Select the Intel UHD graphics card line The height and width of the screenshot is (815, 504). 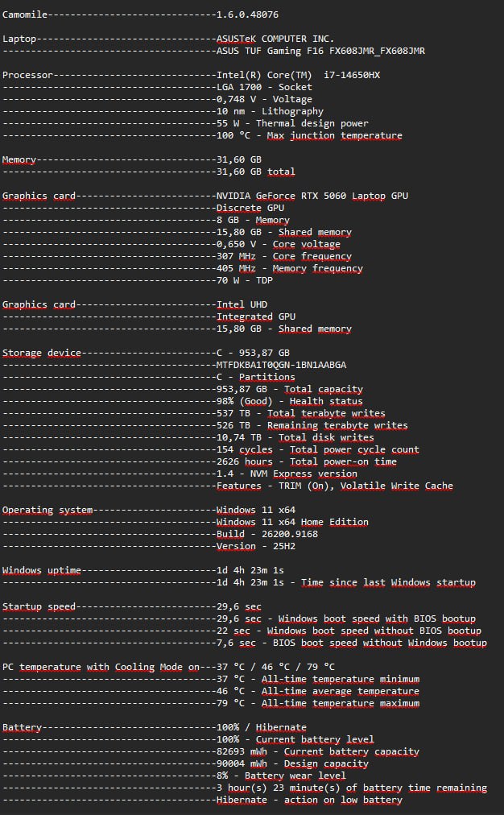tap(242, 304)
